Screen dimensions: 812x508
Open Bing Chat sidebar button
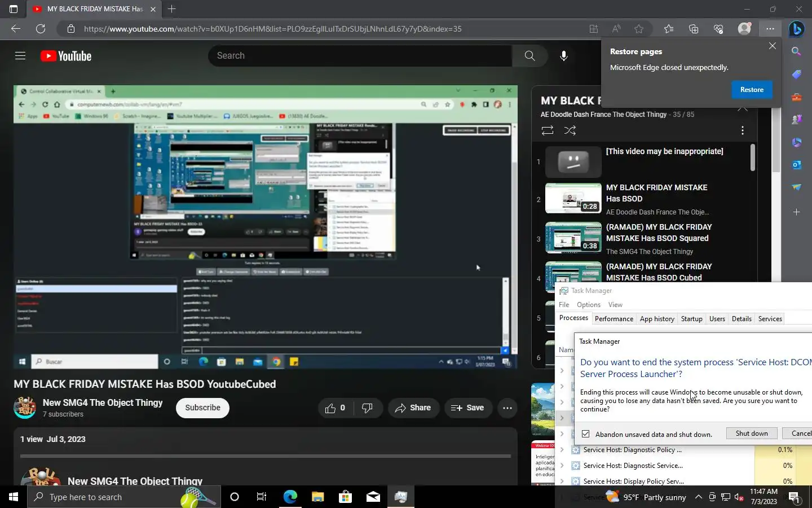(x=796, y=28)
